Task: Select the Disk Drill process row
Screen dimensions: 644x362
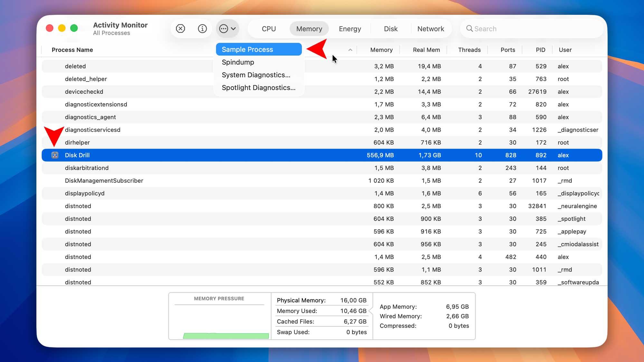Action: point(322,155)
